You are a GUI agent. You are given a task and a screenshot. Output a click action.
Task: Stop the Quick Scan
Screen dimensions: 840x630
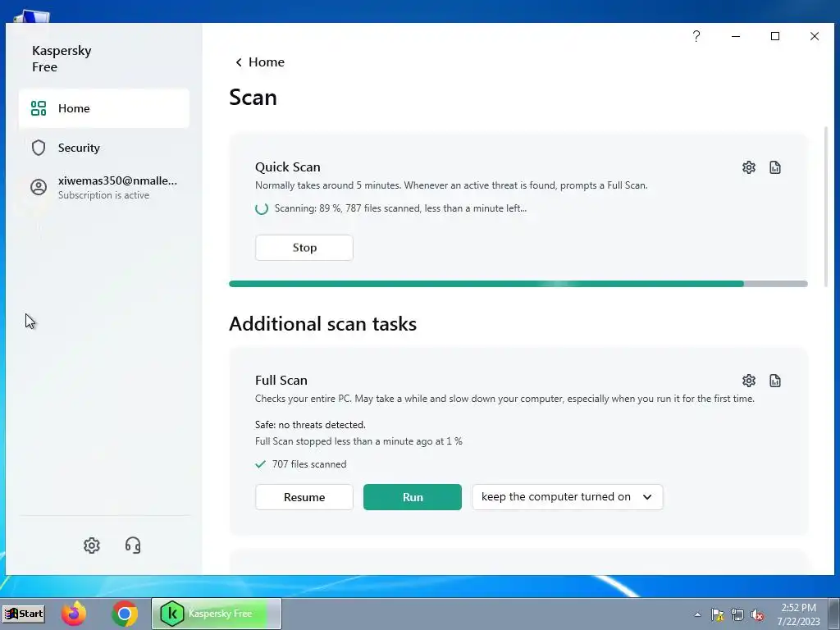coord(304,248)
